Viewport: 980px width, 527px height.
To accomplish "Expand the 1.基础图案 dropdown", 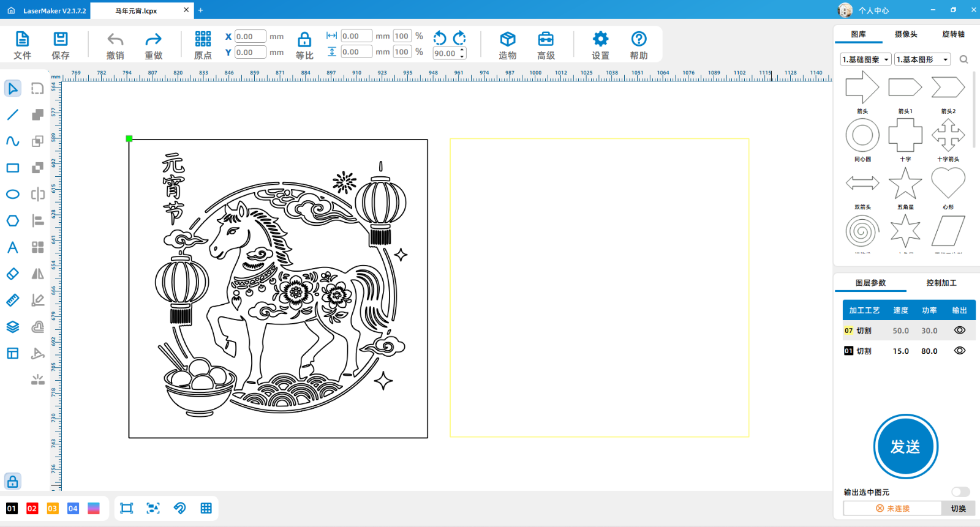I will pyautogui.click(x=865, y=59).
